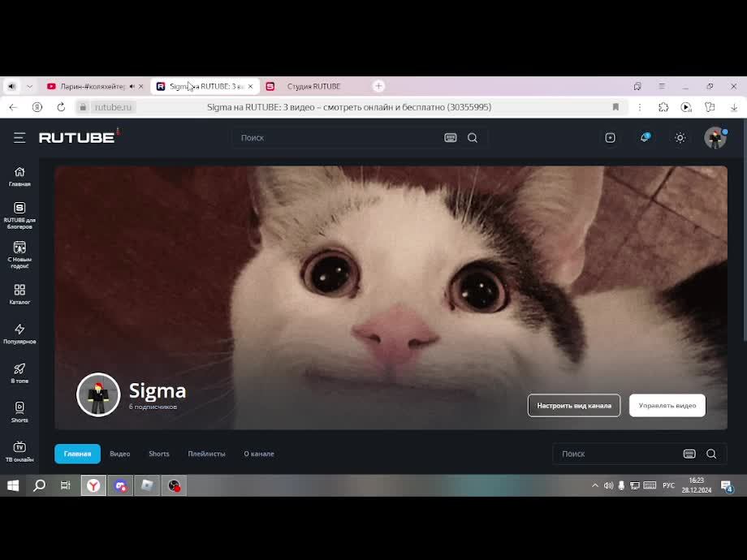
Task: Open the browser extensions puzzle icon
Action: (x=663, y=107)
